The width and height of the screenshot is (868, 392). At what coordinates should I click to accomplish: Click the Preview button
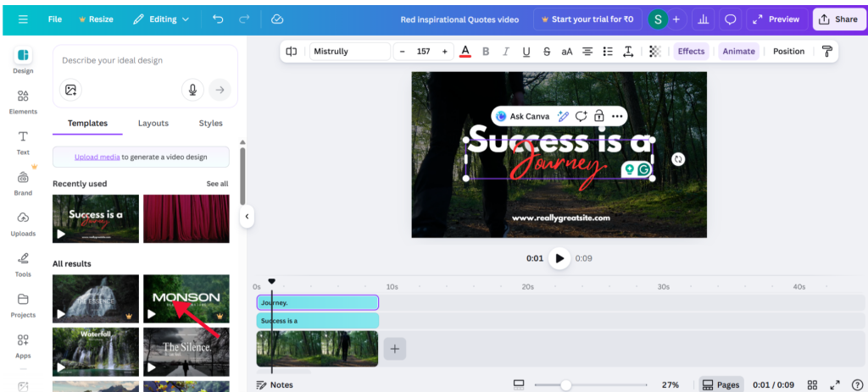click(776, 19)
